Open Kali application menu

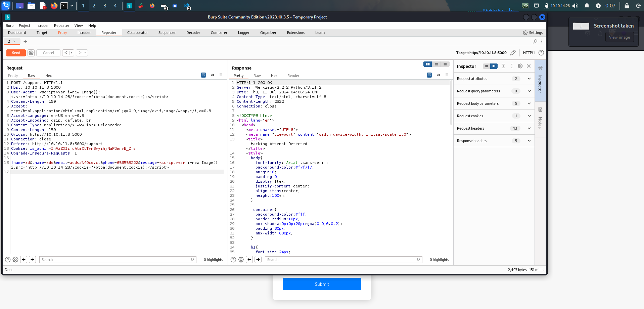coord(6,5)
